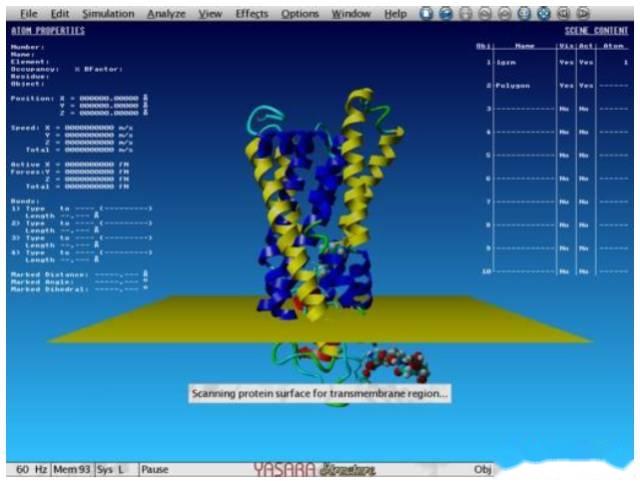This screenshot has height=481, width=640.
Task: Click the Mem 93 status indicator
Action: click(72, 470)
